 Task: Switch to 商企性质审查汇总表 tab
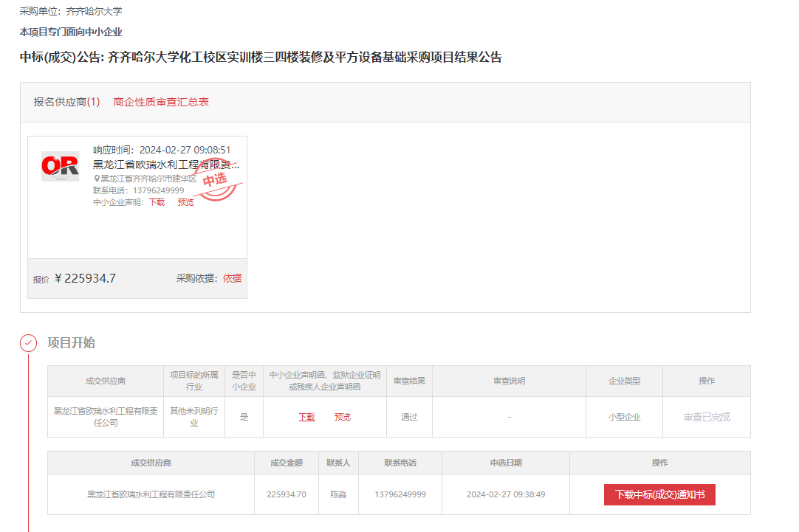(161, 102)
